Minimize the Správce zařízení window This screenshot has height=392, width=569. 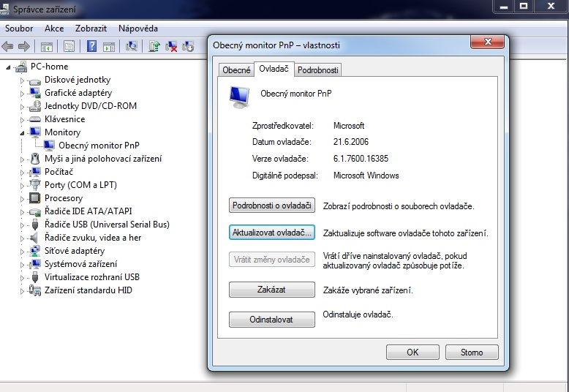[x=504, y=6]
